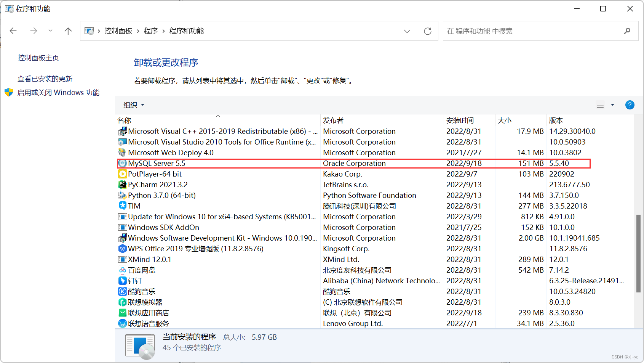
Task: Open 启用或关闭 Windows 功能 link
Action: [58, 92]
